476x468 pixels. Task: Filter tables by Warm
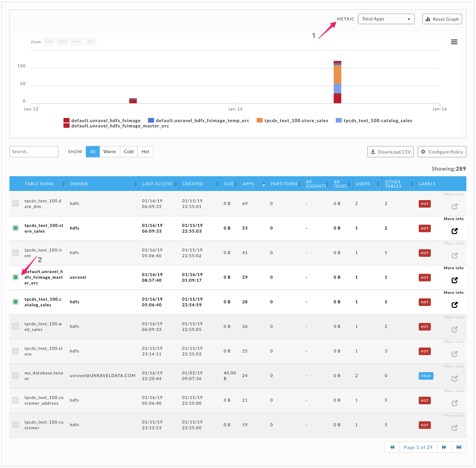pos(109,152)
